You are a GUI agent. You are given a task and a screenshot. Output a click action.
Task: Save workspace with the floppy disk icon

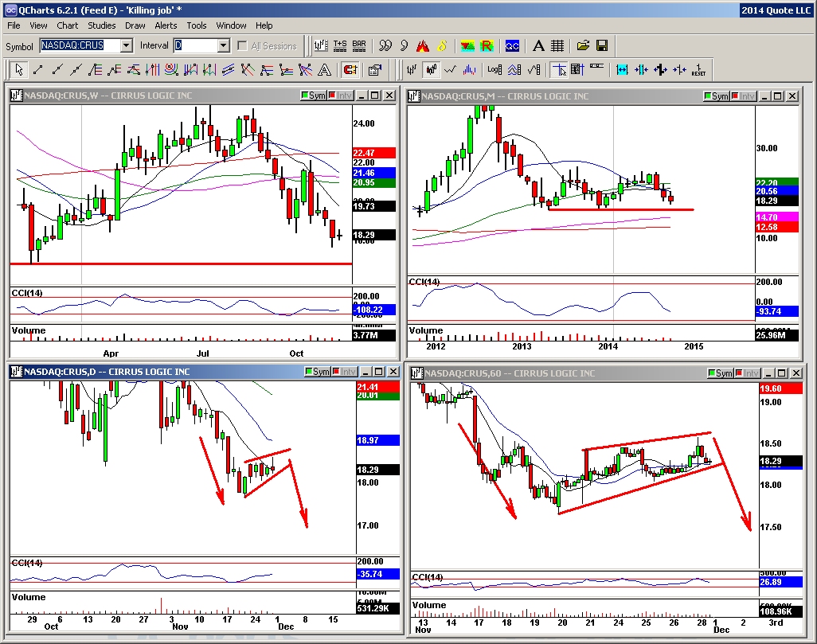click(602, 46)
